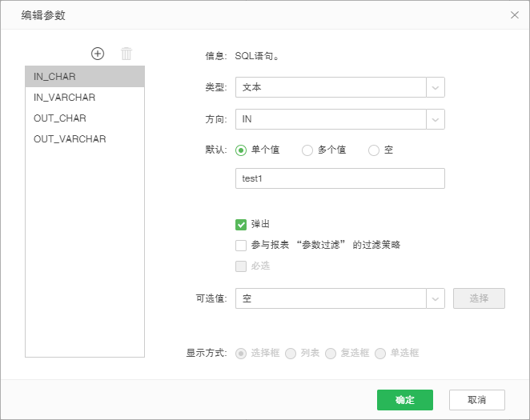This screenshot has height=420, width=530.
Task: Uncheck the 弹出 checkbox
Action: (241, 225)
